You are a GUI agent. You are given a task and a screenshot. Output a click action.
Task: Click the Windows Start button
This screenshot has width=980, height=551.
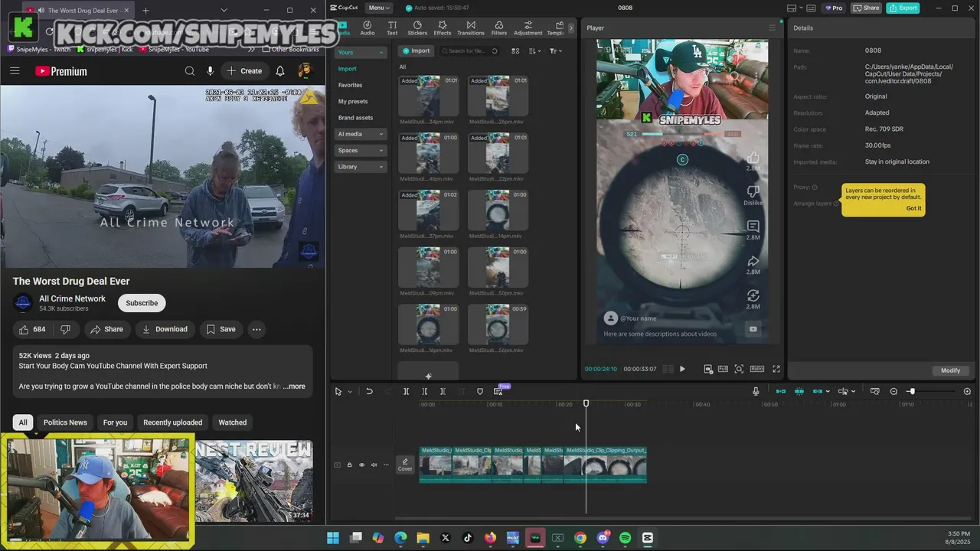click(x=334, y=538)
